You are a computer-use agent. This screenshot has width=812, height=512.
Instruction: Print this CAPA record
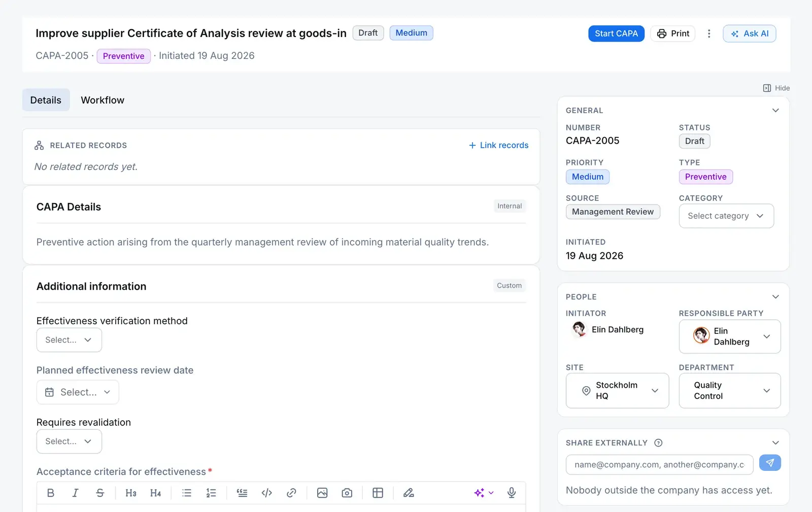pos(673,33)
